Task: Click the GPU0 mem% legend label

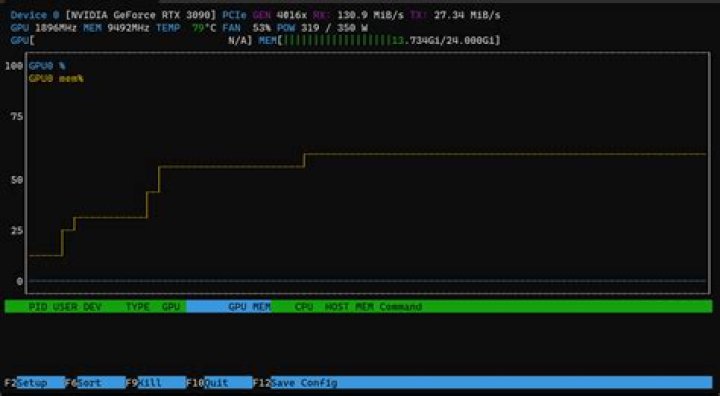Action: 56,79
